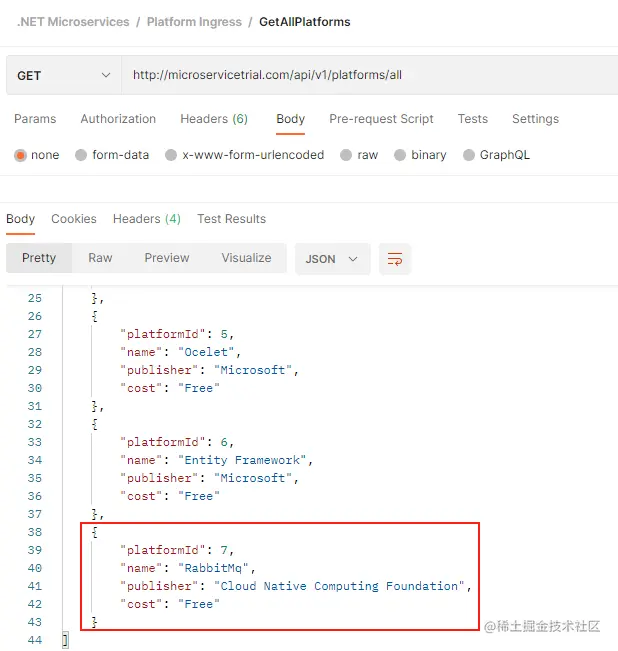Open the request Headers (6) tab
618x651 pixels.
click(x=214, y=119)
